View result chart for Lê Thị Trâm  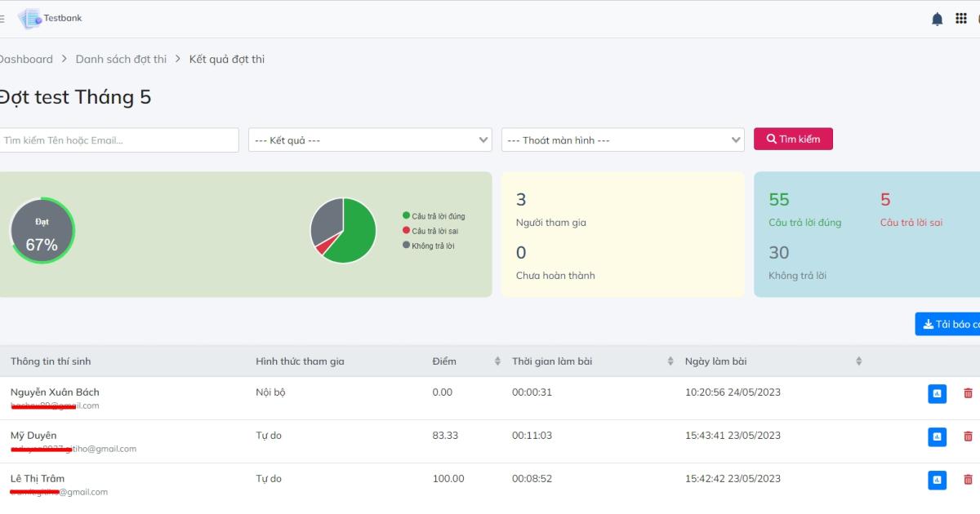(x=937, y=480)
